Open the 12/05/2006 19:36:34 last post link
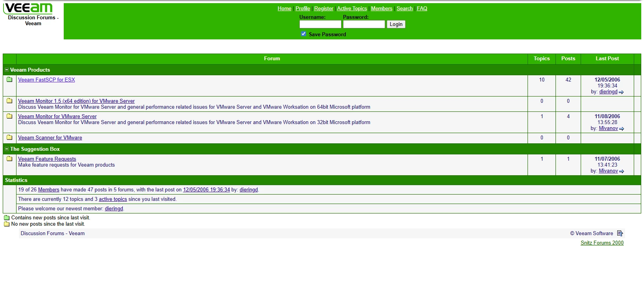 pos(207,189)
